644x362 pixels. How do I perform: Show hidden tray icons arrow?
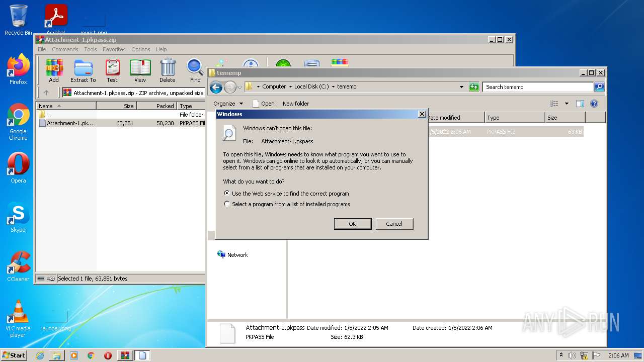coord(561,355)
